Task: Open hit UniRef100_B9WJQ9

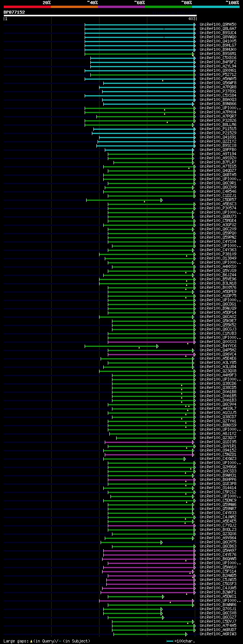Action: [218, 308]
